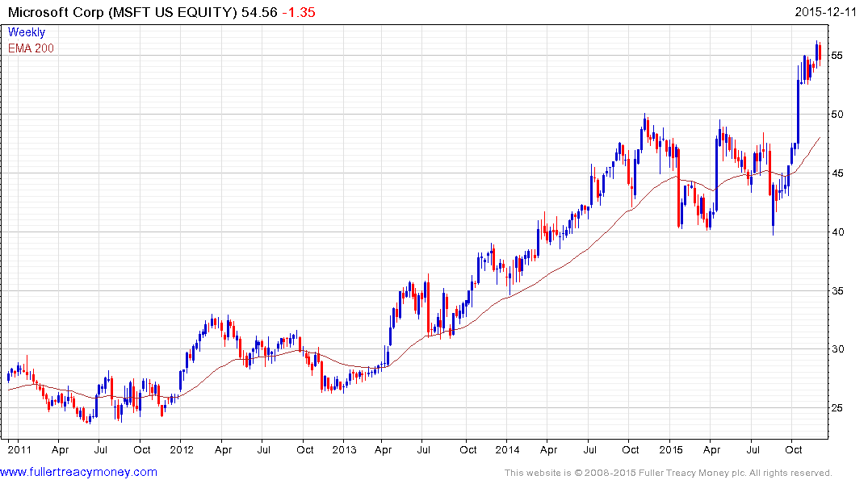Image resolution: width=868 pixels, height=484 pixels.
Task: Select the Weekly interval label
Action: 27,33
